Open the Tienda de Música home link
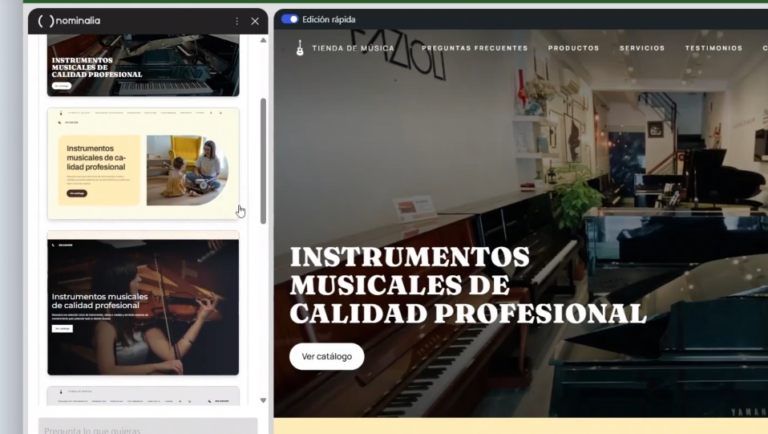 click(353, 48)
